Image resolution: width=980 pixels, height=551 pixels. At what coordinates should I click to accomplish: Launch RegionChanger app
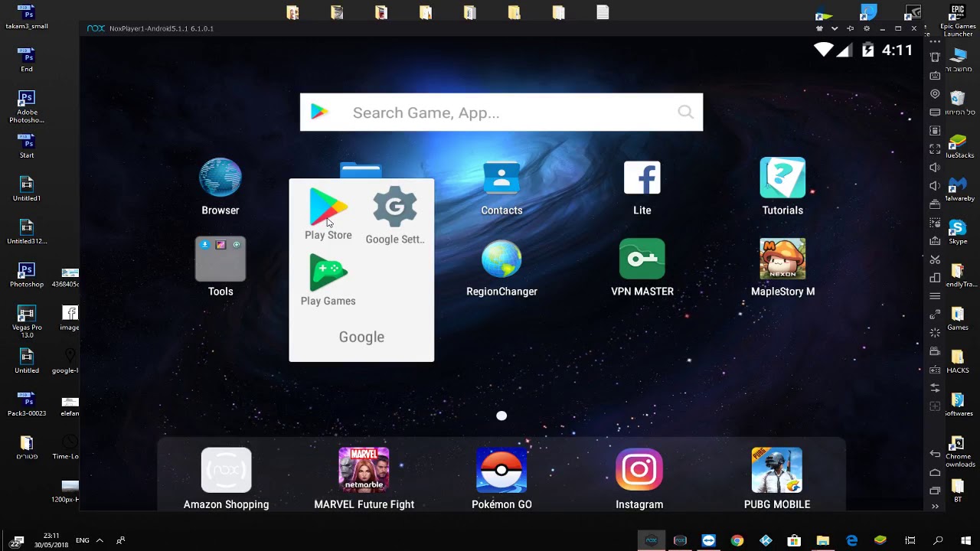[501, 268]
